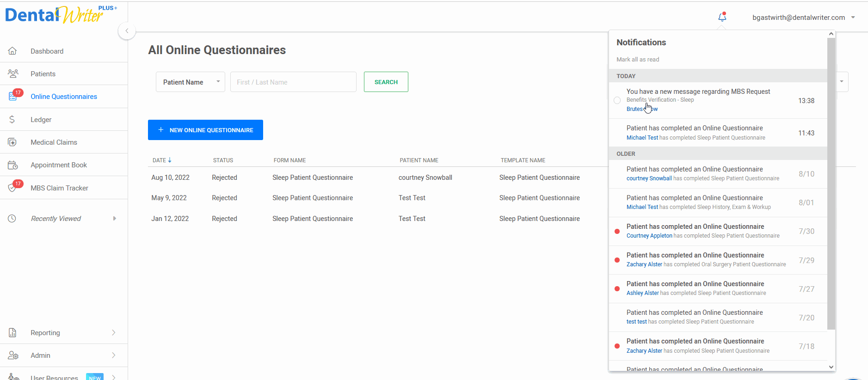Click the DentalWriter Plus logo
This screenshot has width=868, height=380.
point(61,14)
